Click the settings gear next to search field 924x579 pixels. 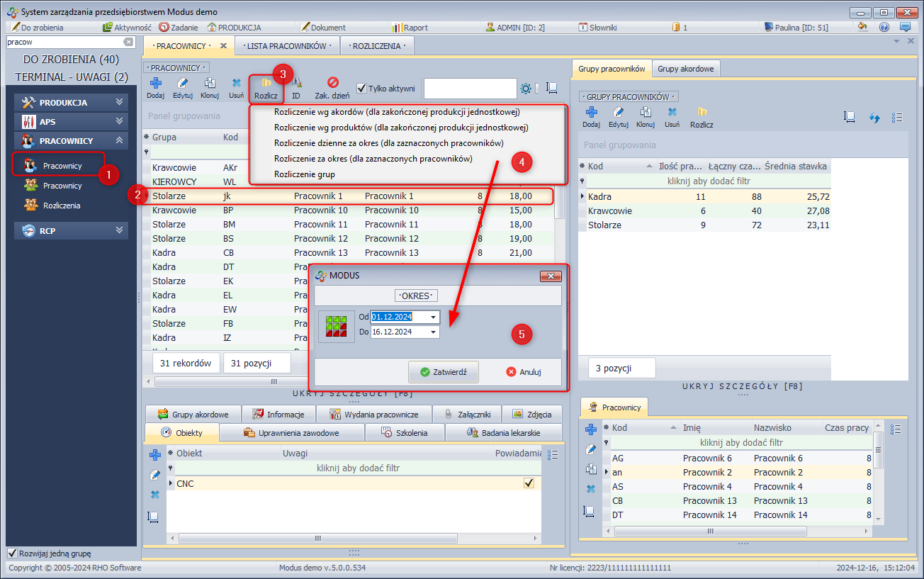[526, 89]
